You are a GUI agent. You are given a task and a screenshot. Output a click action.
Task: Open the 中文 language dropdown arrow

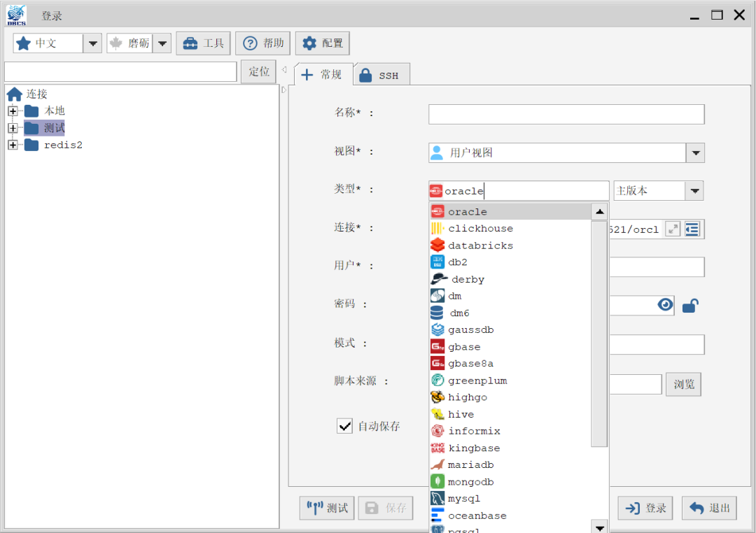coord(92,43)
